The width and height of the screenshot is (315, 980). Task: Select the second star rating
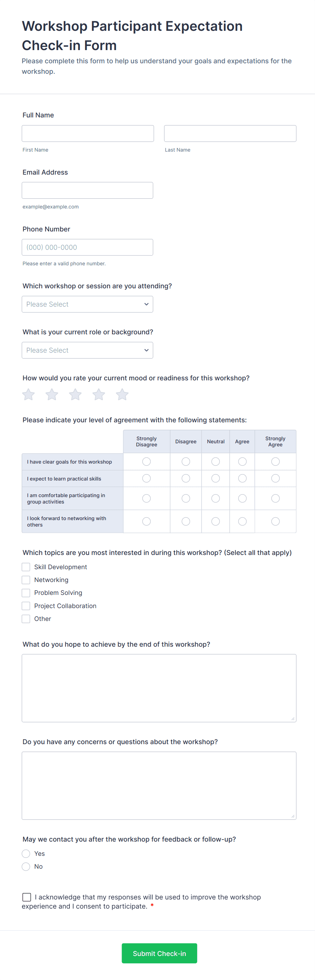[x=52, y=395]
